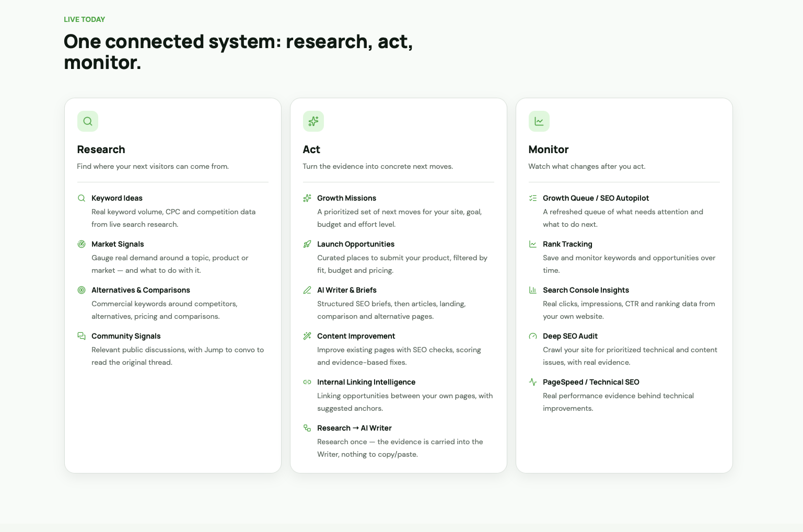803x532 pixels.
Task: Click the target icon beside Alternatives & Comparisons
Action: 82,290
